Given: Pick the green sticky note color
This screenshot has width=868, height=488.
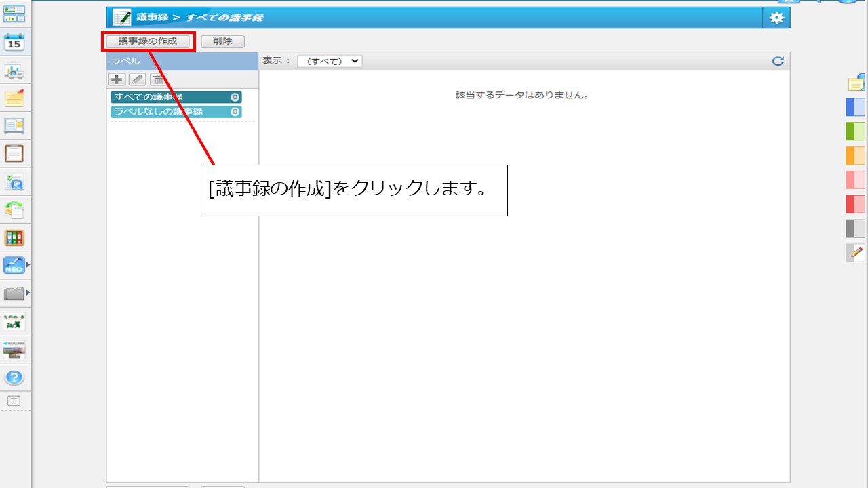Looking at the screenshot, I should (856, 131).
